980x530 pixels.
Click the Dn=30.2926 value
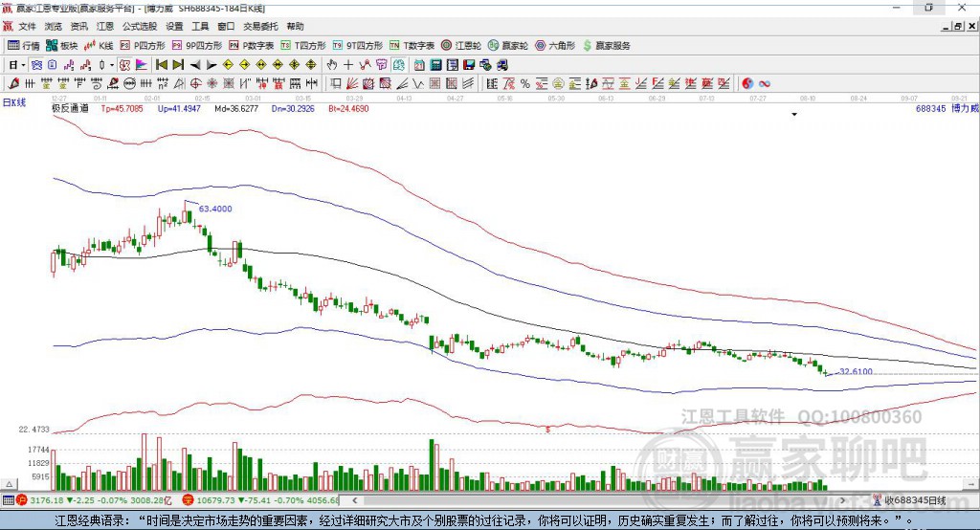click(x=293, y=109)
